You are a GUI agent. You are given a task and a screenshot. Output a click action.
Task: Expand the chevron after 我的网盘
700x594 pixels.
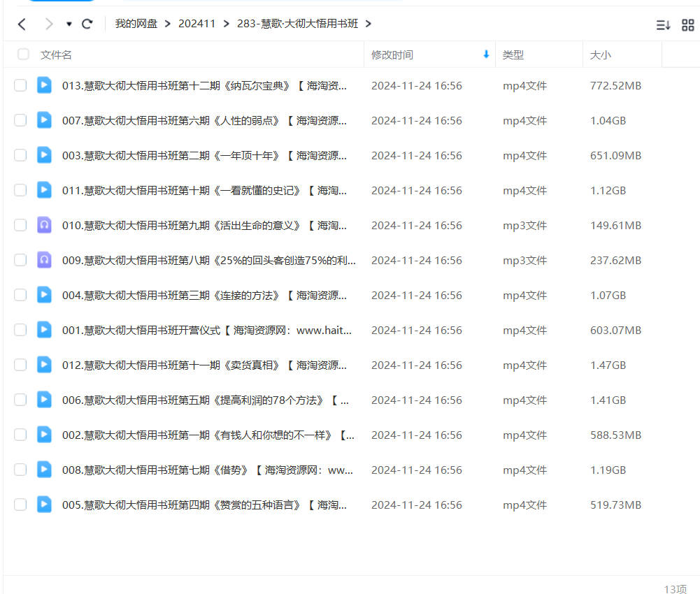pyautogui.click(x=167, y=24)
